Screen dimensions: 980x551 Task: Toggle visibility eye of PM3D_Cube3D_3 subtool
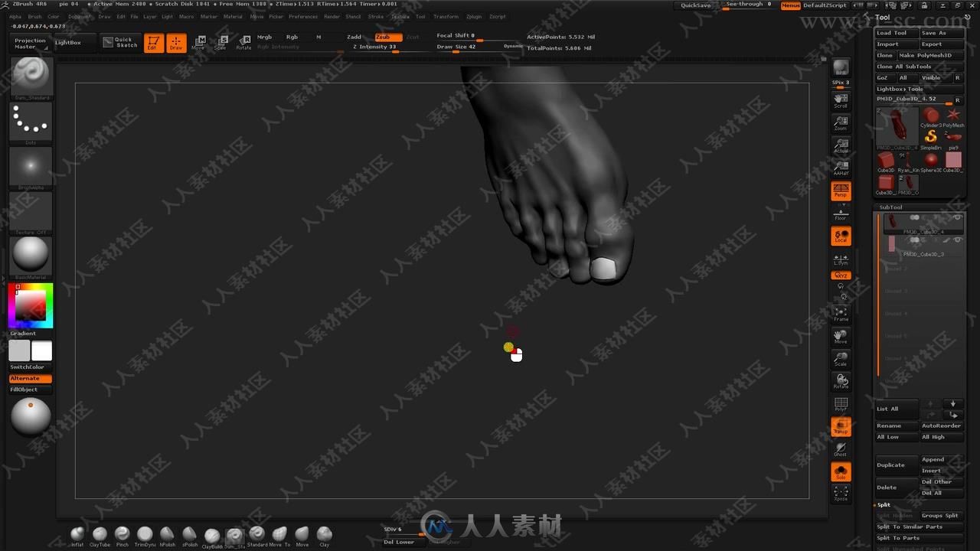[957, 240]
